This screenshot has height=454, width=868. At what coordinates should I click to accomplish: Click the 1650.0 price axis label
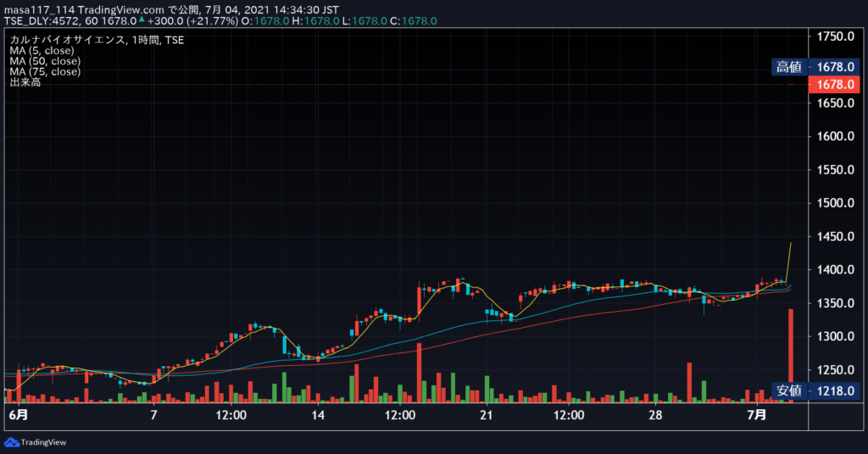[x=835, y=102]
